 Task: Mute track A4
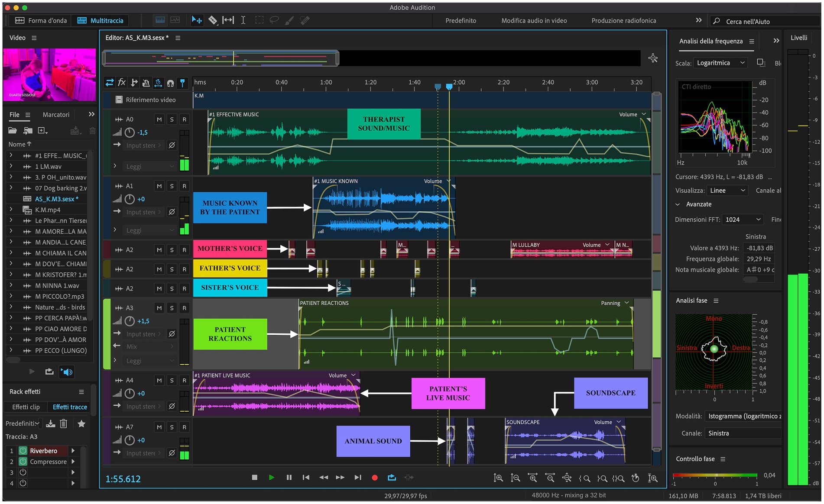coord(159,380)
